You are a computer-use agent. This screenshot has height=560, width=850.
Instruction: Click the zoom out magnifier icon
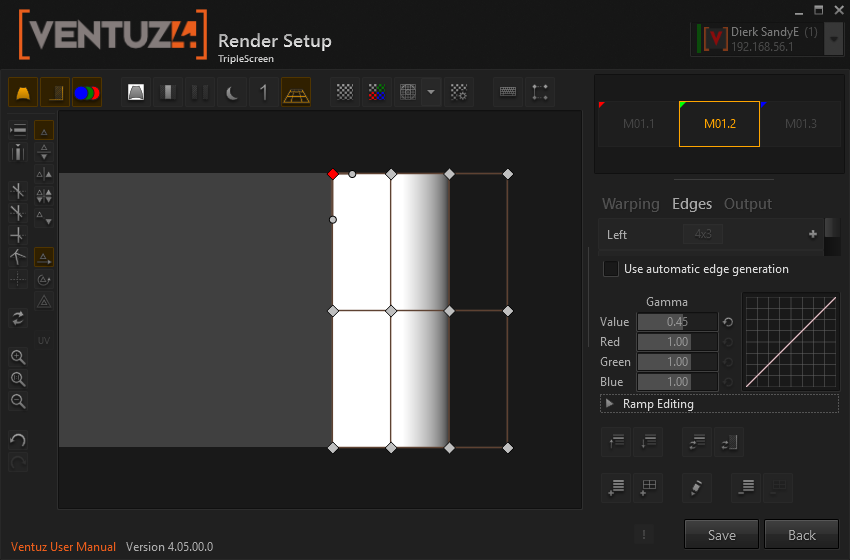coord(18,401)
